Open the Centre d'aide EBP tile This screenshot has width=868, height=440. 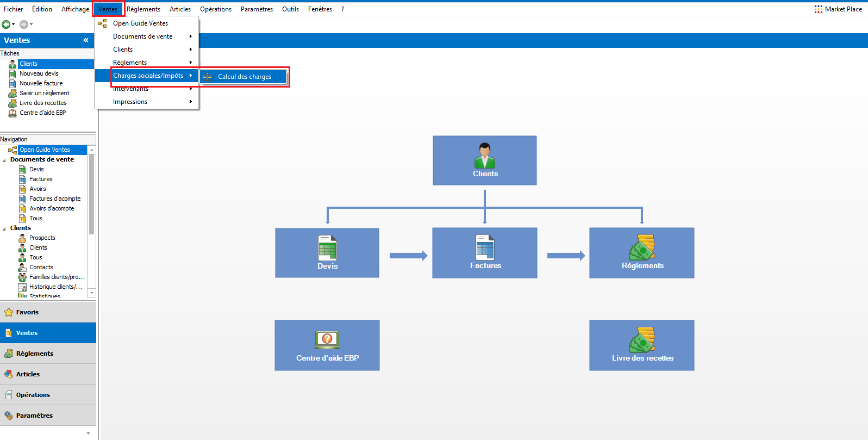(x=327, y=345)
